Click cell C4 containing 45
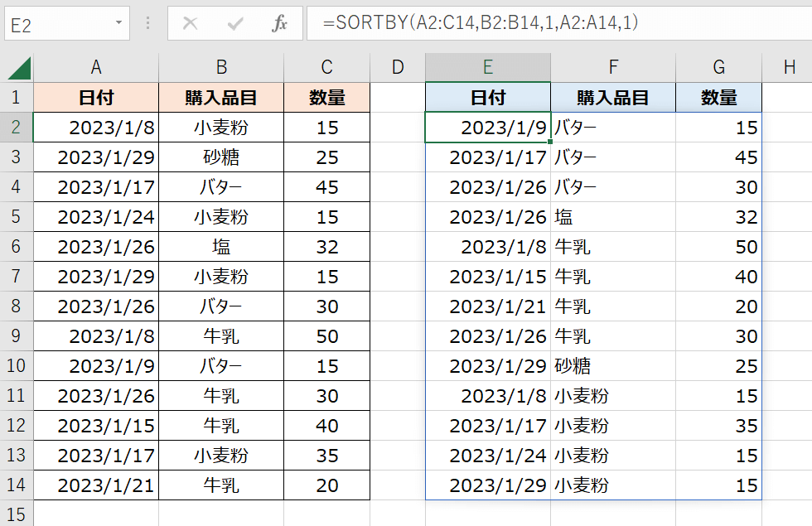 click(326, 187)
